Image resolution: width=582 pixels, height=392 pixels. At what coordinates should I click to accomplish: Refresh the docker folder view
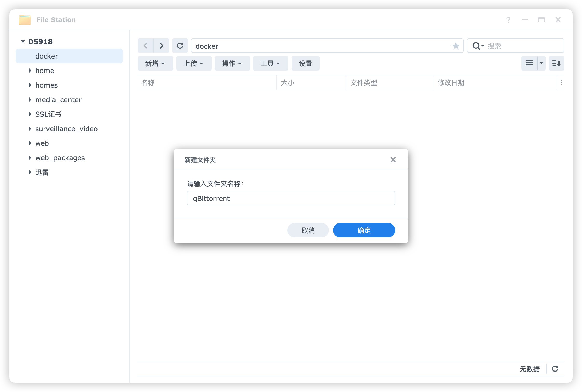point(180,46)
